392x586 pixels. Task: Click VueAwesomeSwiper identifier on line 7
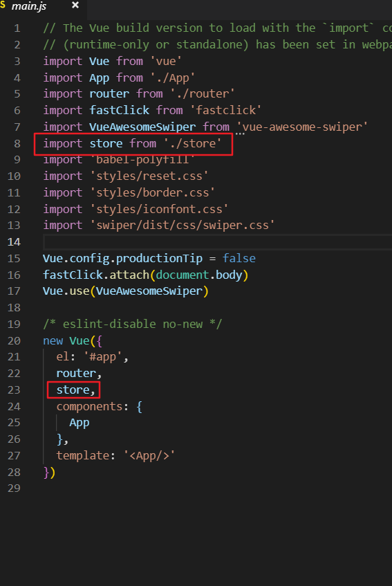[x=142, y=127]
